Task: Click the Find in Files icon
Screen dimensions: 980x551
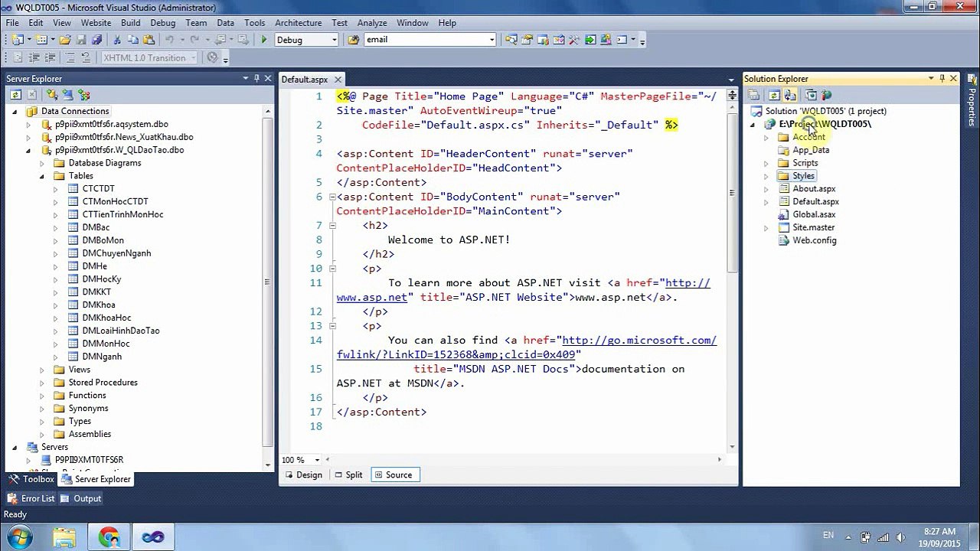Action: pyautogui.click(x=353, y=40)
